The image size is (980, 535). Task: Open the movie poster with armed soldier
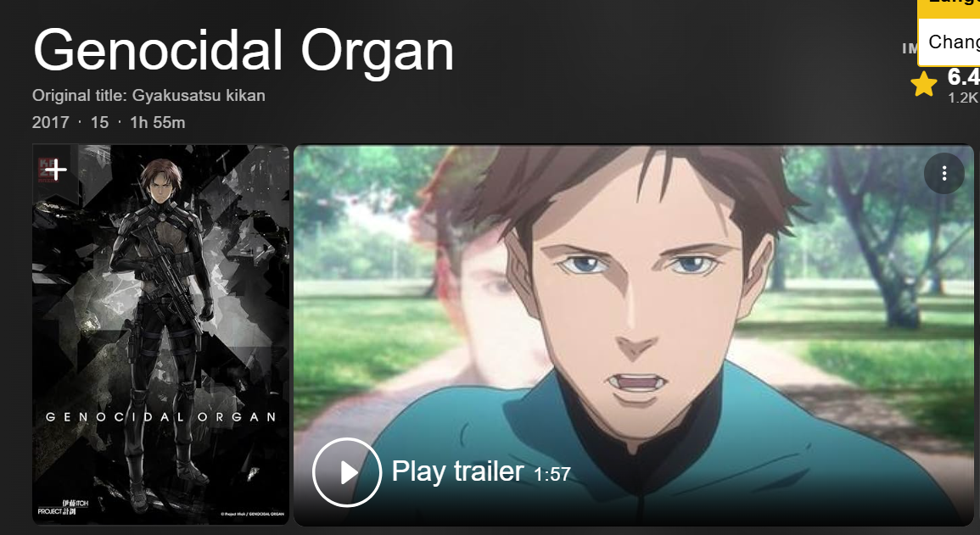point(161,335)
